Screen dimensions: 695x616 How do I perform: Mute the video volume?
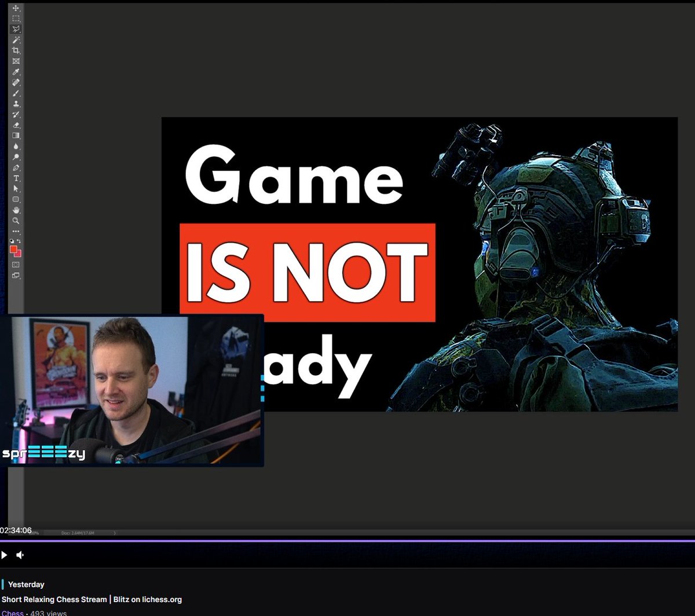pyautogui.click(x=20, y=555)
